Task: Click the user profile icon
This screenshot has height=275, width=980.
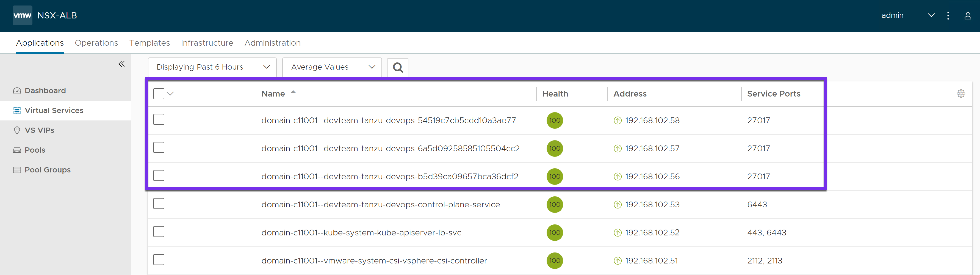Action: [x=967, y=16]
